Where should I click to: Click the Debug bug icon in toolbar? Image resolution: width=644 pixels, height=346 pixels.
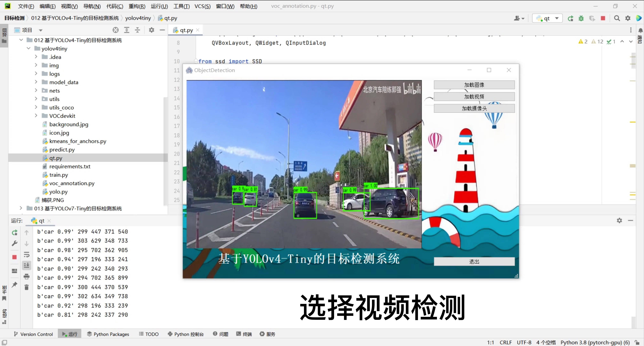[x=581, y=18]
